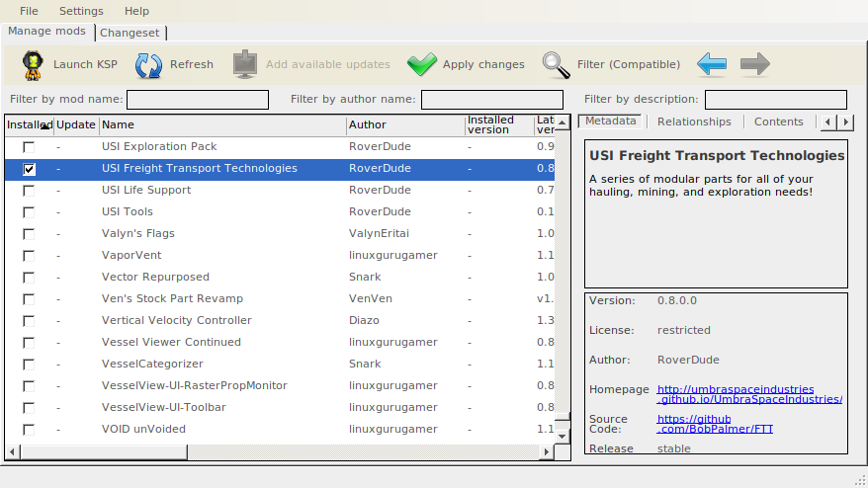Image resolution: width=868 pixels, height=488 pixels.
Task: Sort by Installed version column header
Action: pyautogui.click(x=499, y=125)
